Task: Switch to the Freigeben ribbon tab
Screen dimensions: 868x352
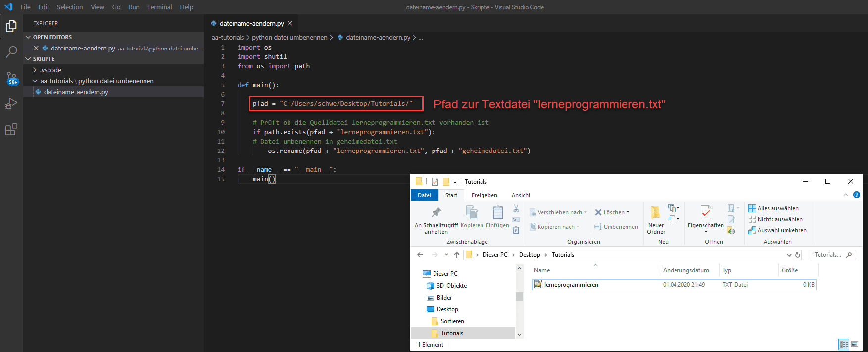Action: pos(484,195)
